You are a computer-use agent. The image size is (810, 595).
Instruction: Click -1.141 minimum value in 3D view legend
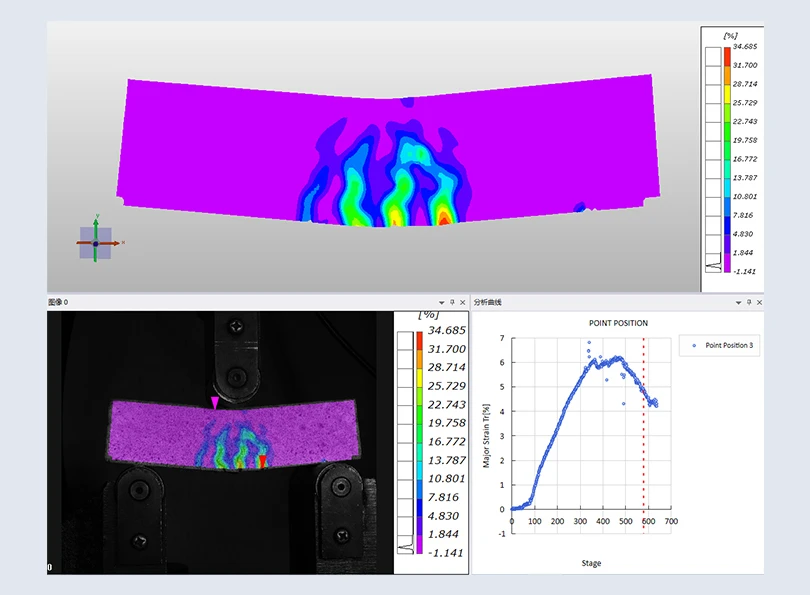pyautogui.click(x=744, y=271)
